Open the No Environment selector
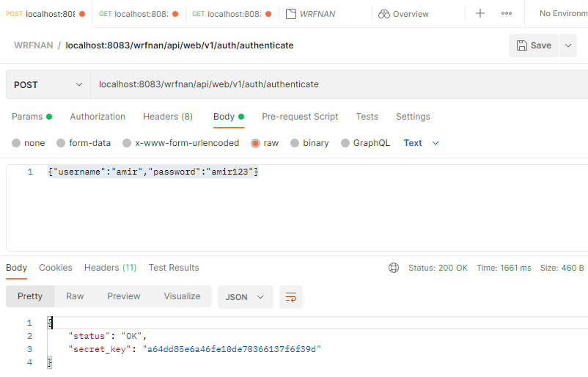This screenshot has height=377, width=588. (x=563, y=13)
